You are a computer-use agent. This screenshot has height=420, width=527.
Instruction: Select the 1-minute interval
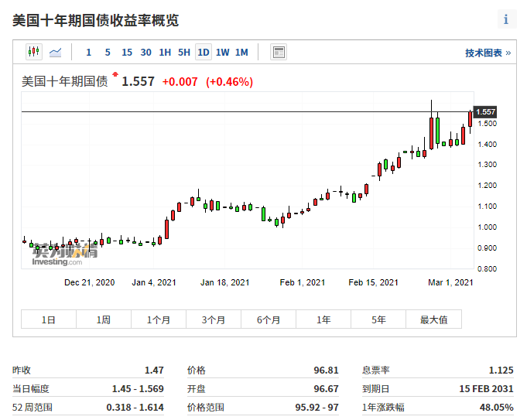[x=89, y=53]
